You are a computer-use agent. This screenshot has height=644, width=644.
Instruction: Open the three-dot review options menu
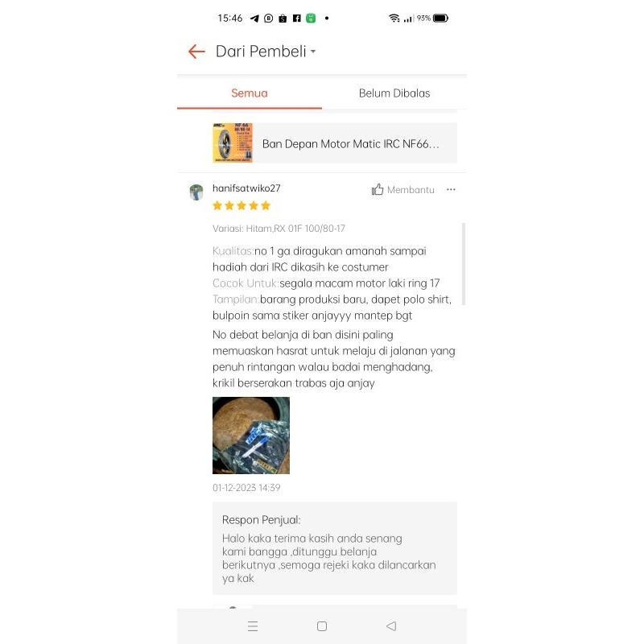point(451,189)
